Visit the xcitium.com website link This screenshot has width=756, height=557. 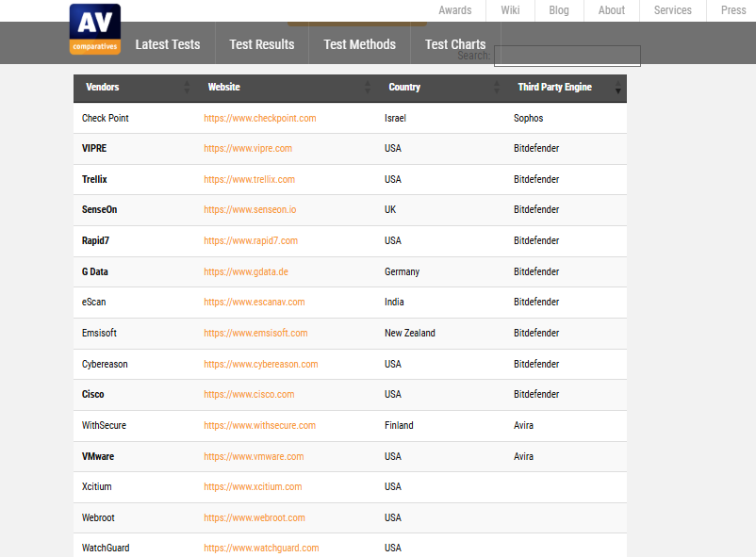tap(253, 487)
